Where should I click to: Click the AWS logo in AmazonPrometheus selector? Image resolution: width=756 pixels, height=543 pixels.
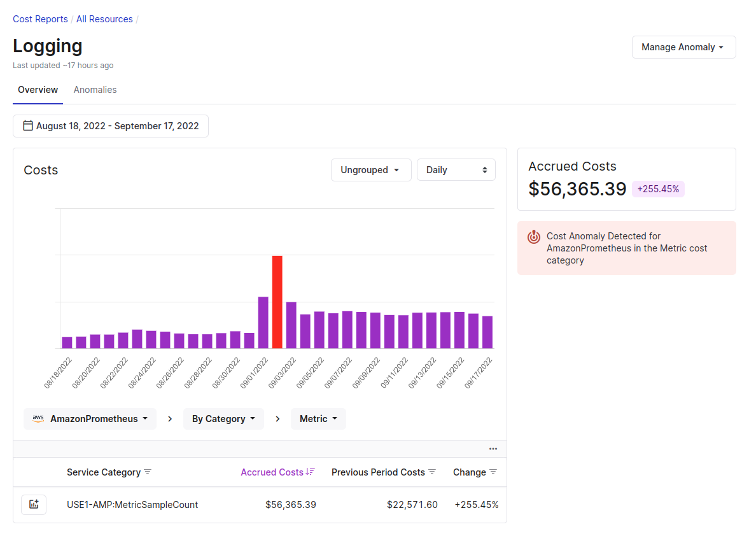coord(38,419)
